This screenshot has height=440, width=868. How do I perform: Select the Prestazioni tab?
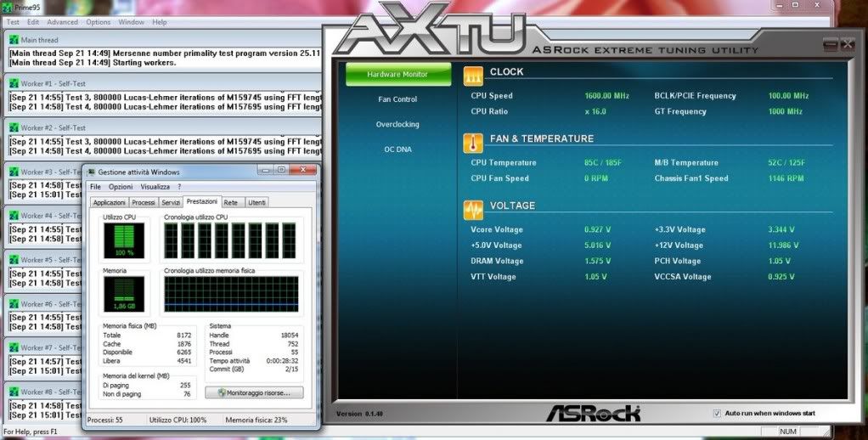coord(202,202)
